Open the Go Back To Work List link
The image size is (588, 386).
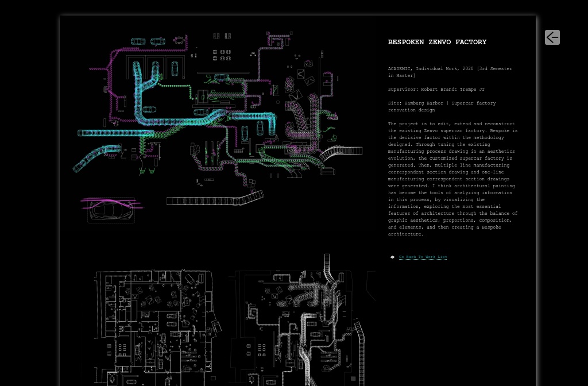pyautogui.click(x=423, y=257)
